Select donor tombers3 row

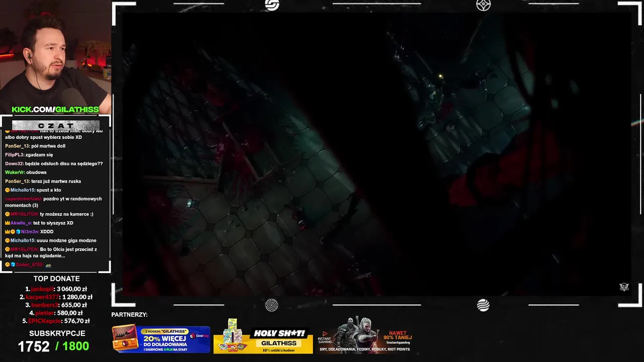click(56, 305)
